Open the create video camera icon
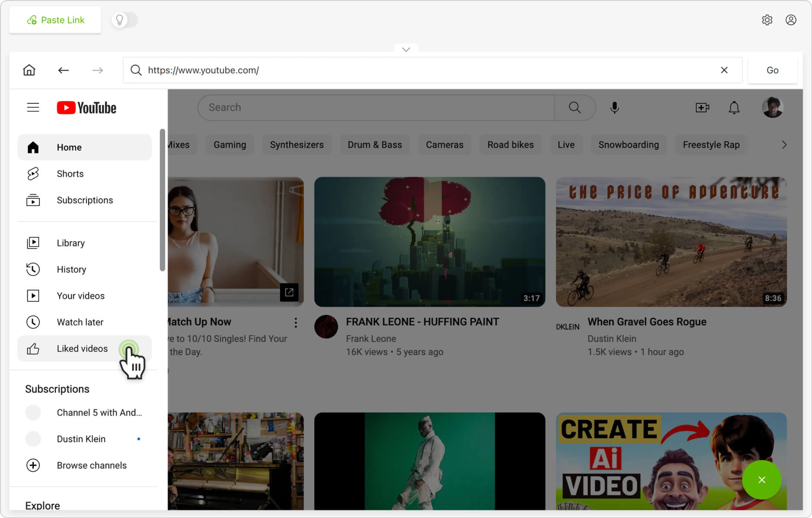The height and width of the screenshot is (518, 812). point(702,108)
